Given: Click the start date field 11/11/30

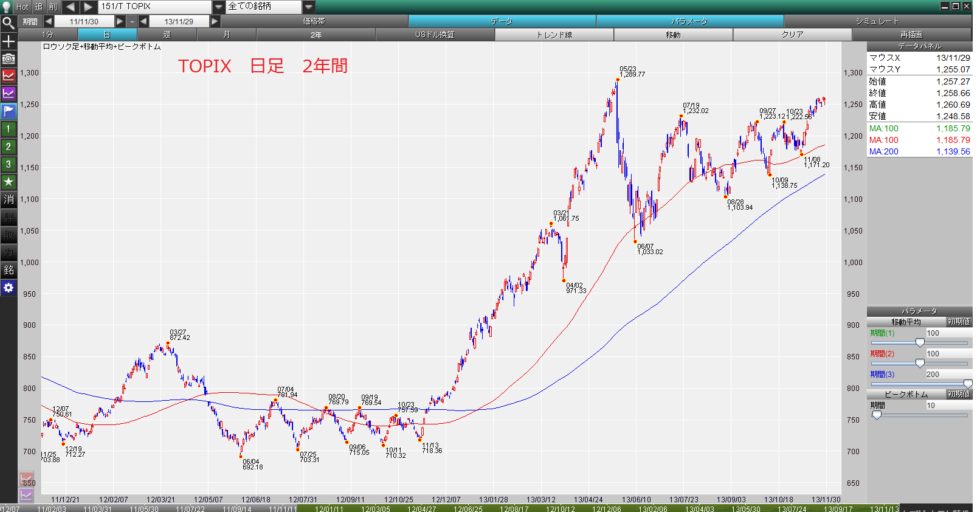Looking at the screenshot, I should coord(84,21).
